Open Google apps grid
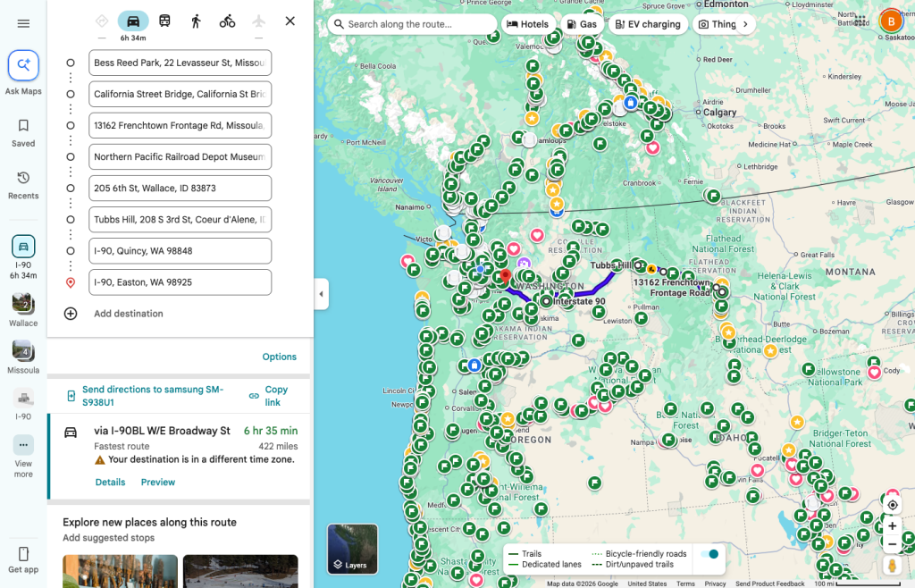 pyautogui.click(x=860, y=21)
